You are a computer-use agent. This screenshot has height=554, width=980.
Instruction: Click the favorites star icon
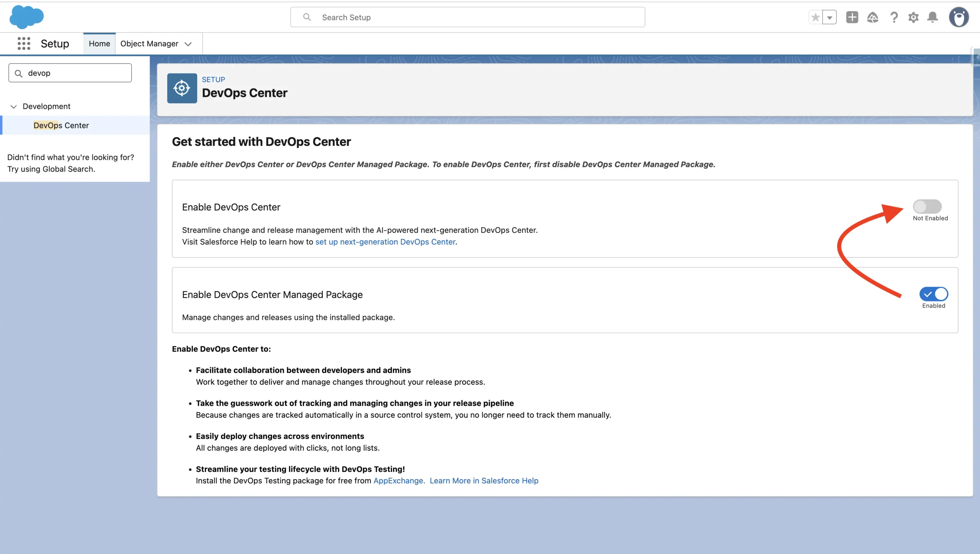coord(815,17)
